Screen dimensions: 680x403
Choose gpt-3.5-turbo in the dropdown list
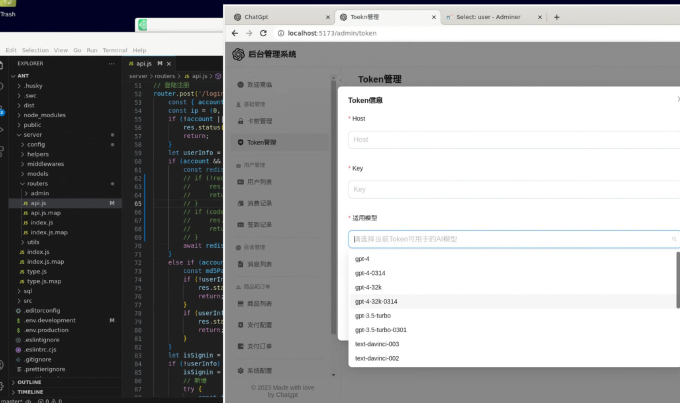point(372,315)
